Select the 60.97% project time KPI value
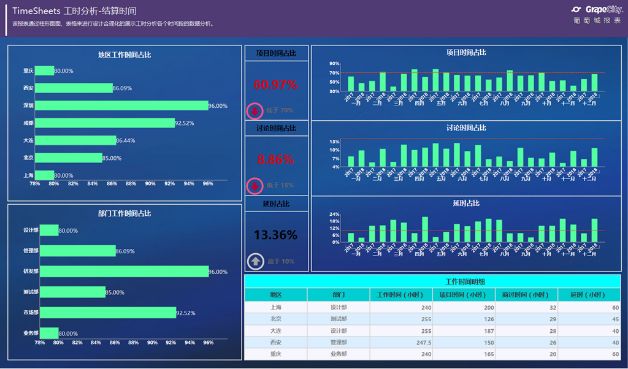 click(276, 85)
